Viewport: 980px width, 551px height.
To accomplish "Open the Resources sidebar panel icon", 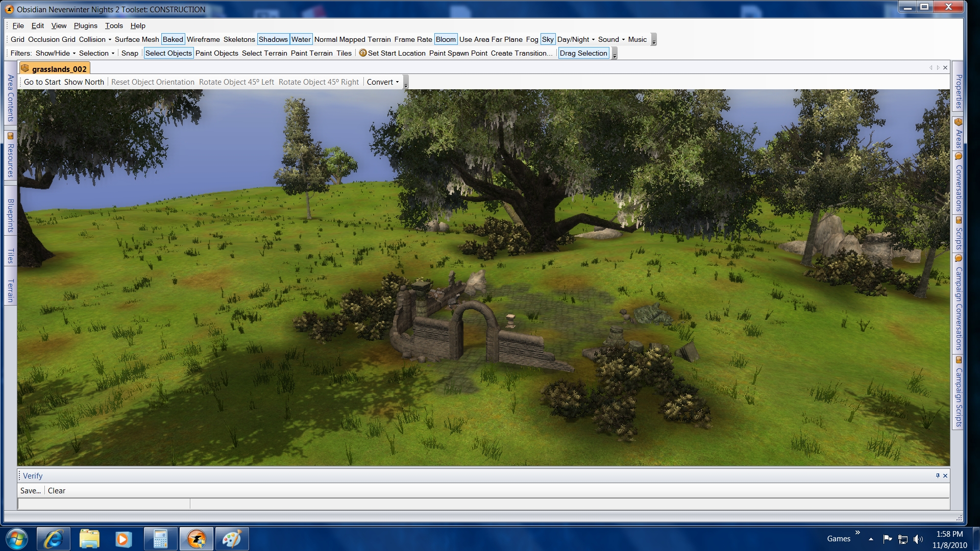I will click(x=10, y=136).
